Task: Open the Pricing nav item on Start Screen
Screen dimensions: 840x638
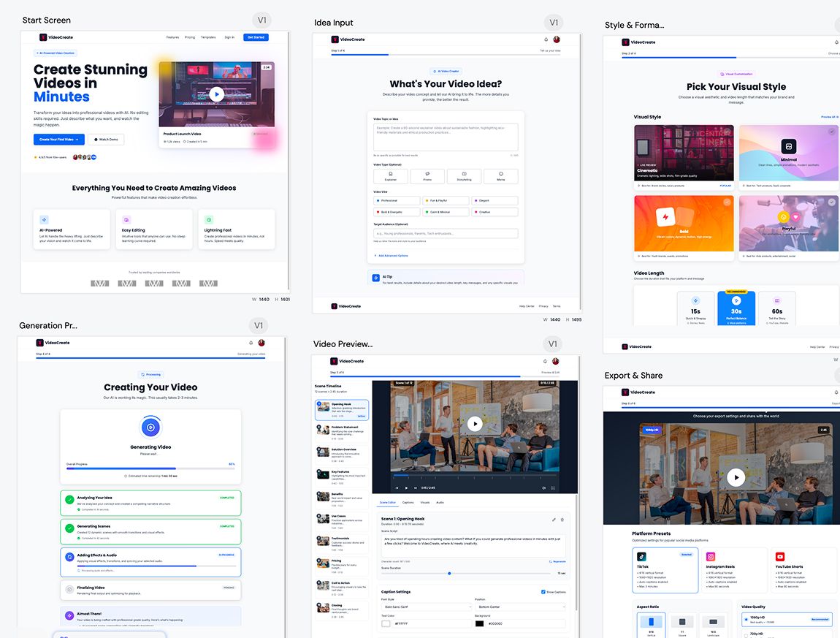Action: click(190, 37)
